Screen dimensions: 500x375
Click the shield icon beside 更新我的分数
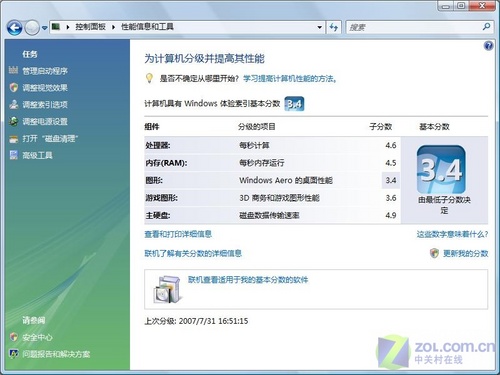click(x=434, y=253)
